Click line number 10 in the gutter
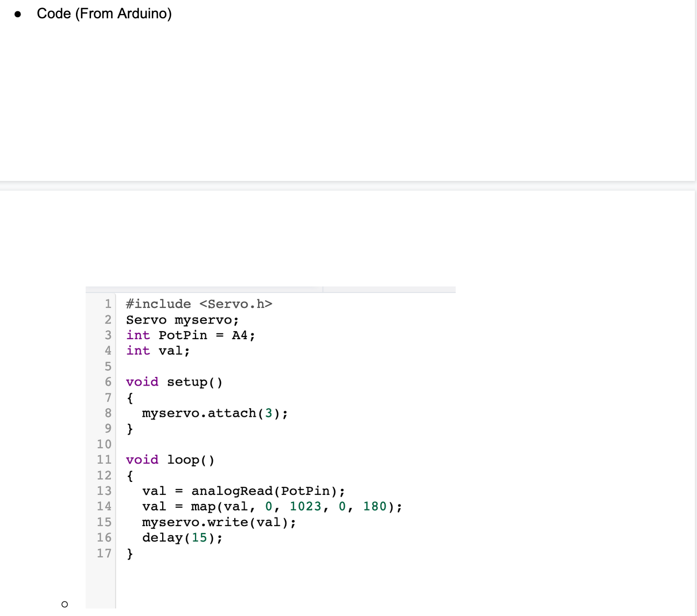The image size is (697, 616). tap(104, 445)
